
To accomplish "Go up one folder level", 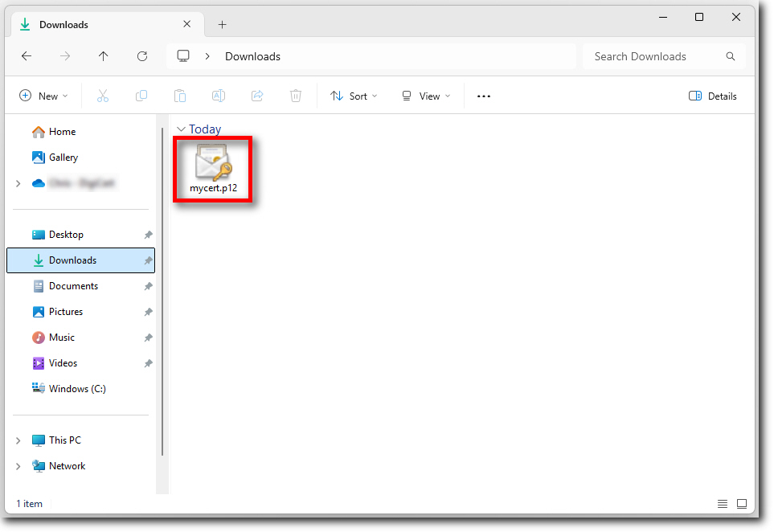I will (103, 56).
